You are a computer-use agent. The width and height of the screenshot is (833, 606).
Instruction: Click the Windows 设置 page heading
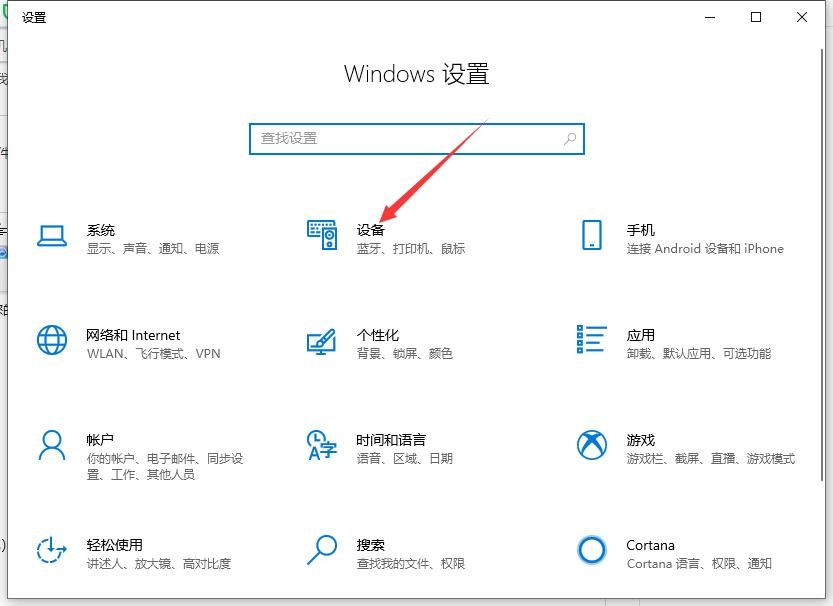tap(417, 74)
